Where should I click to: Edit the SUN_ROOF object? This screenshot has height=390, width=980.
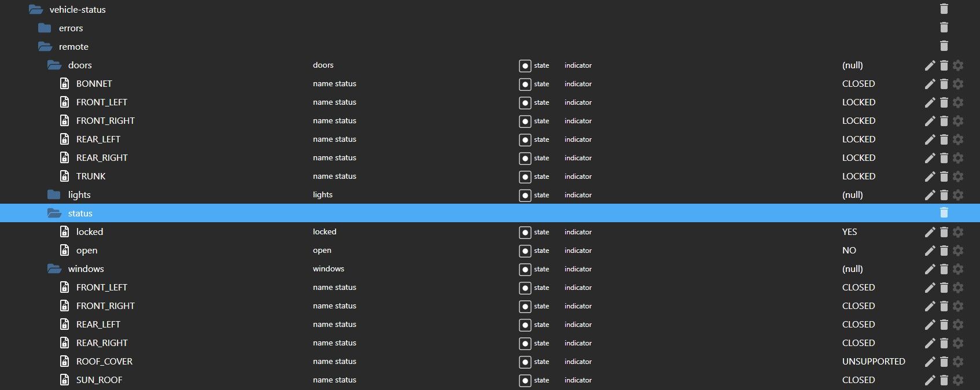point(930,380)
